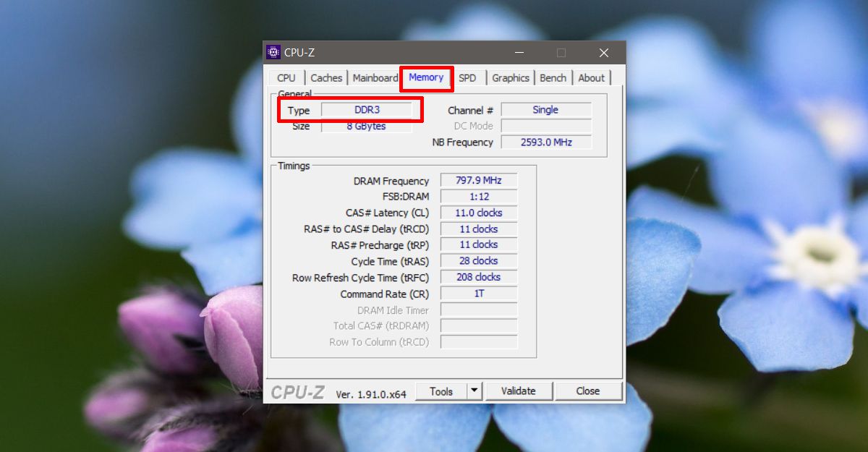Click the 1T Command Rate value
This screenshot has width=868, height=452.
click(x=479, y=294)
